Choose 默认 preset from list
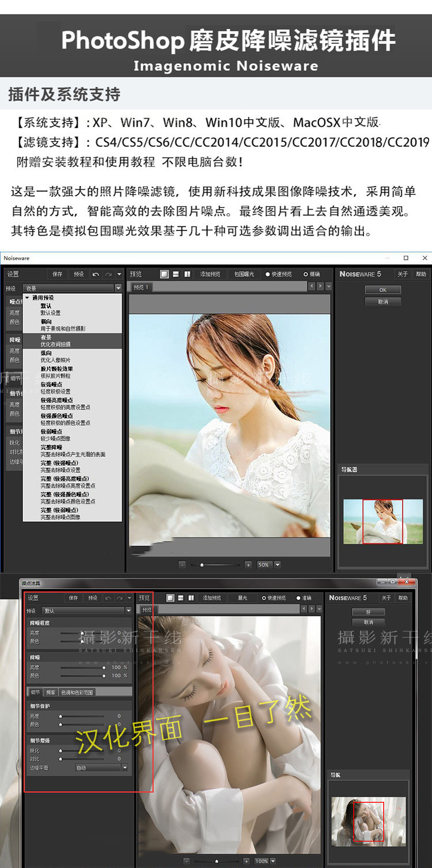Screen dimensions: 432x868 72,309
